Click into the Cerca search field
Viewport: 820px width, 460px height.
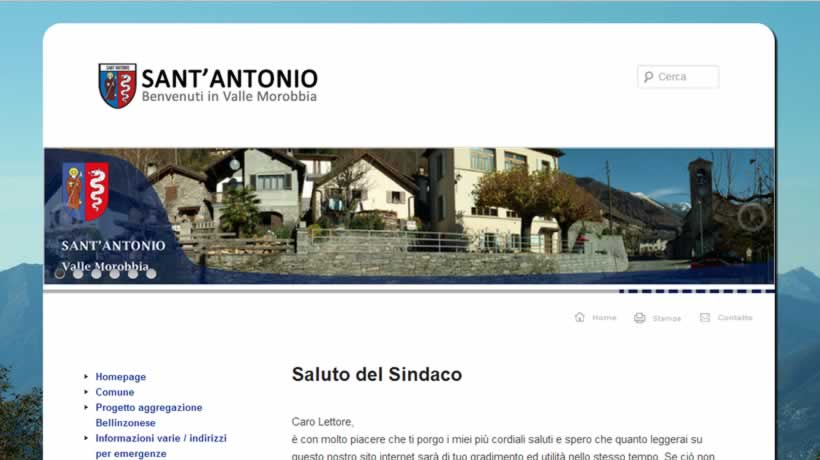pos(686,77)
